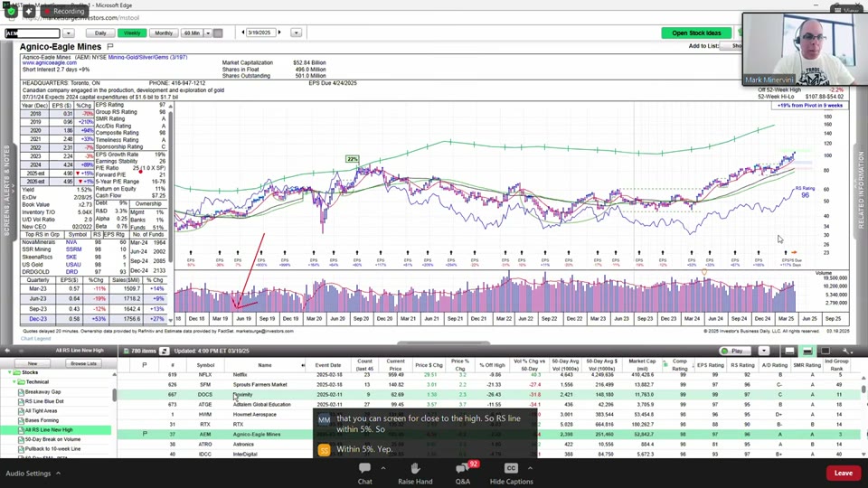Select 50-Day Break on Volume list

(52, 439)
